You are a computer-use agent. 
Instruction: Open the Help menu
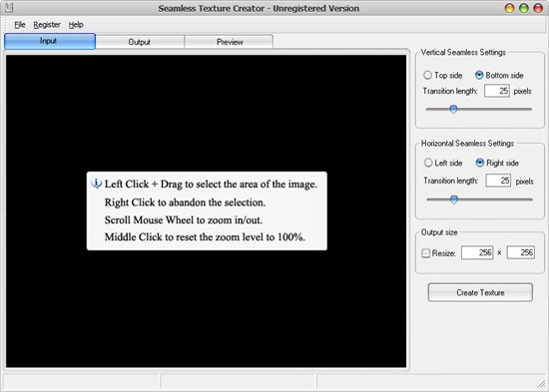pos(76,25)
